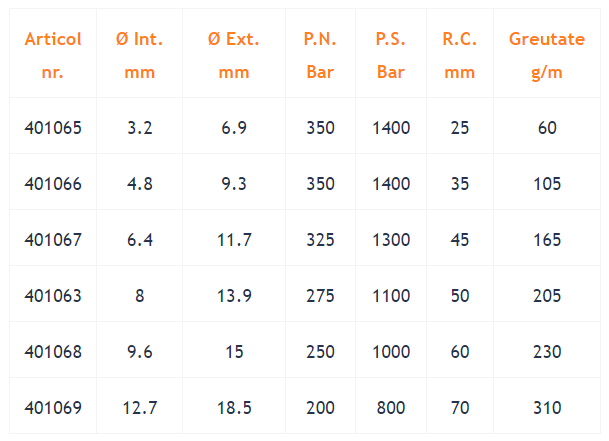Click the 800 bar pressure cell

pyautogui.click(x=391, y=408)
